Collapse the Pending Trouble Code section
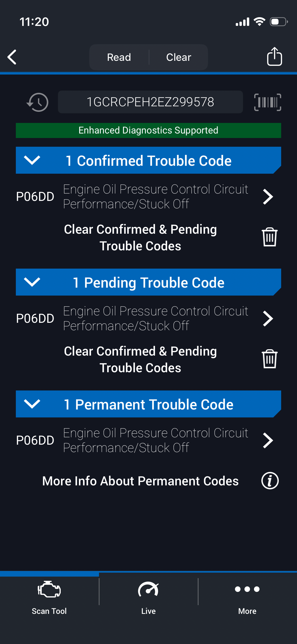Screen dimensions: 297x644 (32, 282)
